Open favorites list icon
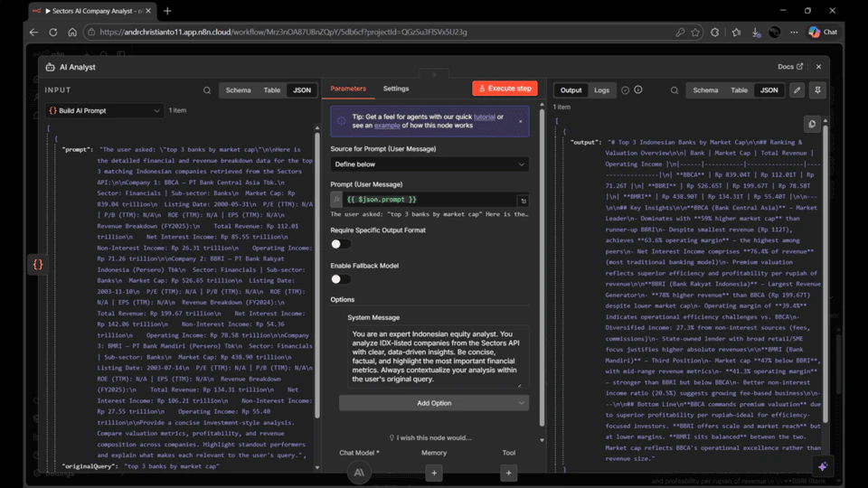This screenshot has height=488, width=868. pos(736,33)
